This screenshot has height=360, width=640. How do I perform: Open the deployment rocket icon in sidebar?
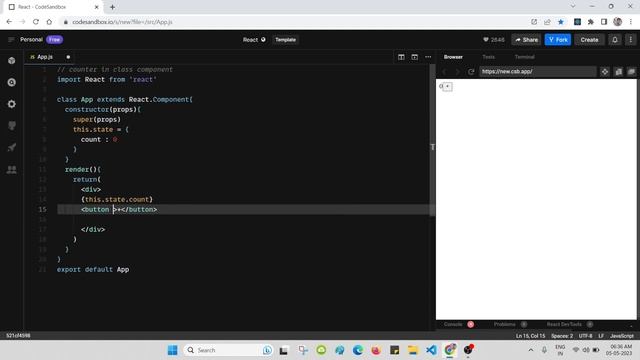point(12,147)
